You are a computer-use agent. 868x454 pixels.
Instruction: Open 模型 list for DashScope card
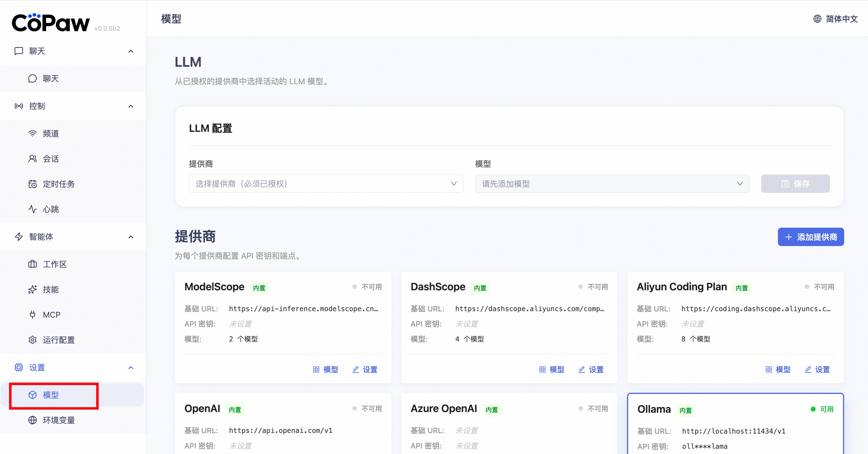552,369
